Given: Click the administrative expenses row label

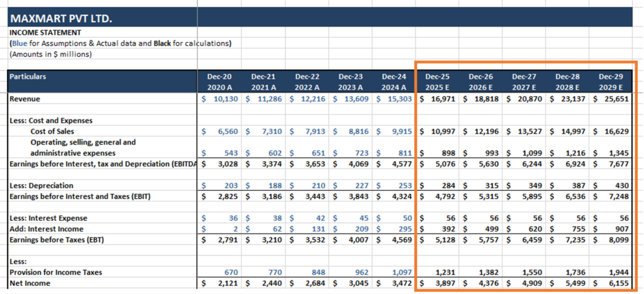Looking at the screenshot, I should [73, 154].
